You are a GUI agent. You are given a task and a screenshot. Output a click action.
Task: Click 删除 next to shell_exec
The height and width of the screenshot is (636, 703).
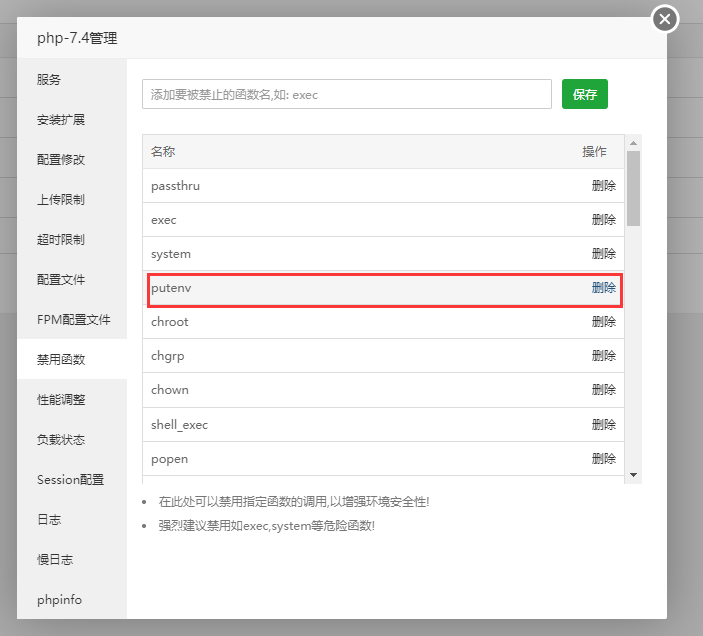coord(603,425)
